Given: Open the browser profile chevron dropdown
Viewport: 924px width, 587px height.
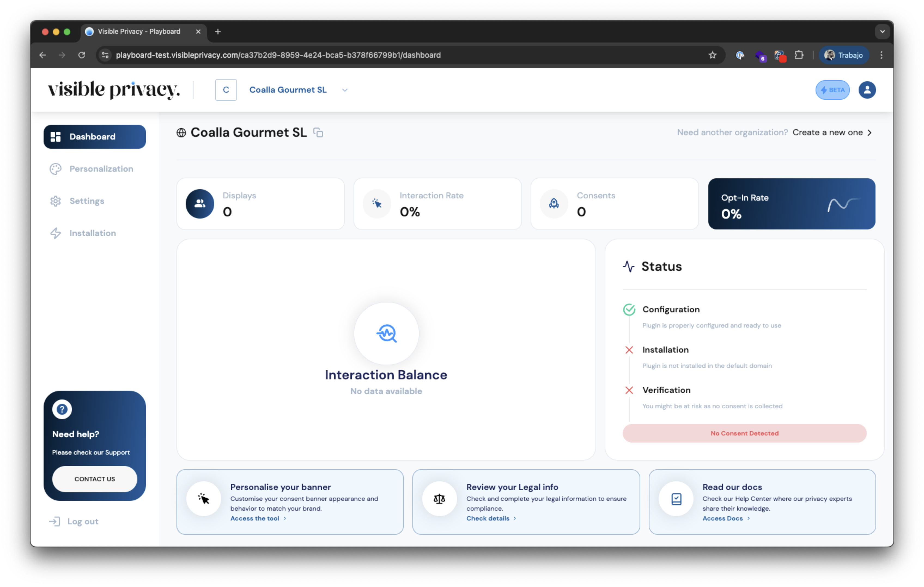Looking at the screenshot, I should [x=882, y=32].
